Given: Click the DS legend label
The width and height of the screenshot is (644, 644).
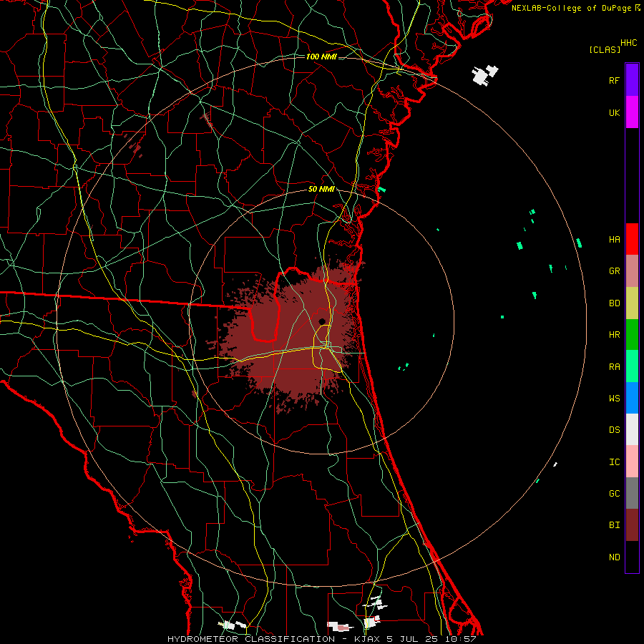Looking at the screenshot, I should [x=614, y=429].
